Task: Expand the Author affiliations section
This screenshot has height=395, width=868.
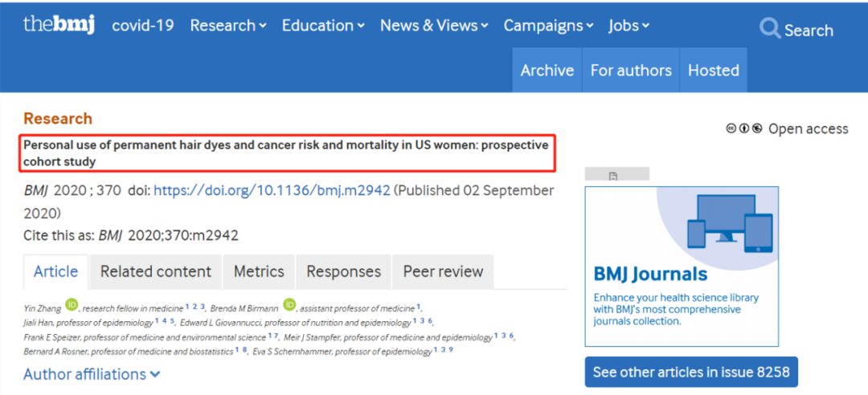Action: [92, 374]
